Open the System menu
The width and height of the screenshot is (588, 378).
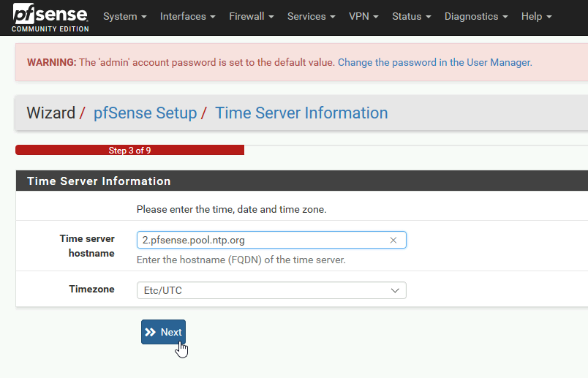pyautogui.click(x=125, y=17)
